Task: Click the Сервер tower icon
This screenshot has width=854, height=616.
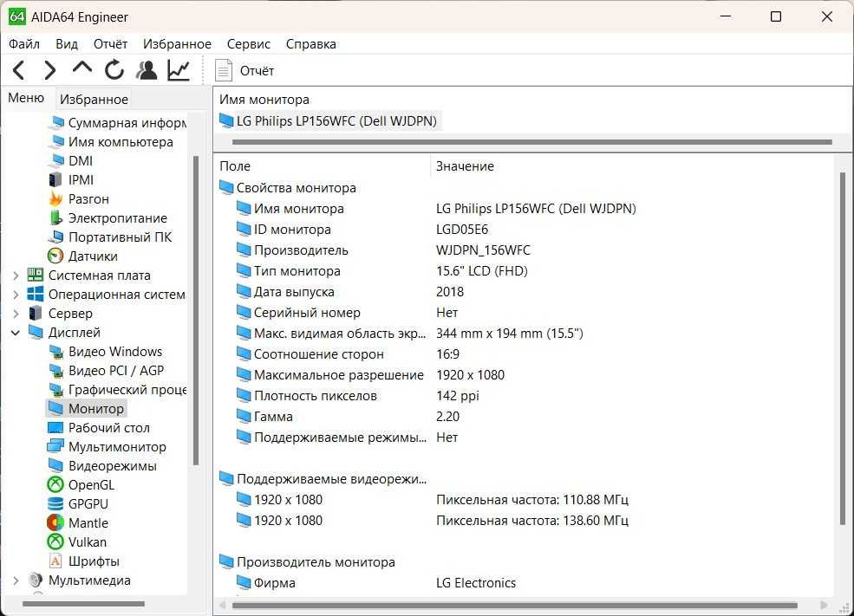Action: pos(36,314)
